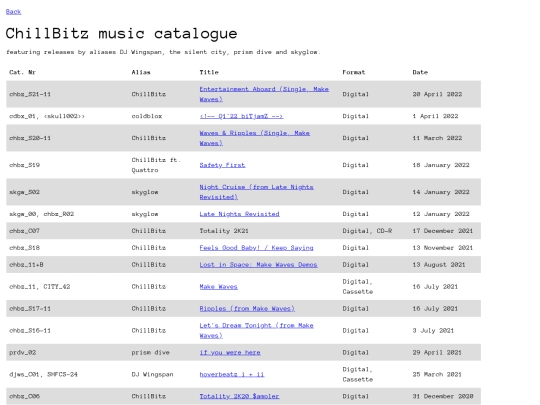Image resolution: width=540 pixels, height=405 pixels.
Task: Click the Alias column header
Action: [141, 72]
